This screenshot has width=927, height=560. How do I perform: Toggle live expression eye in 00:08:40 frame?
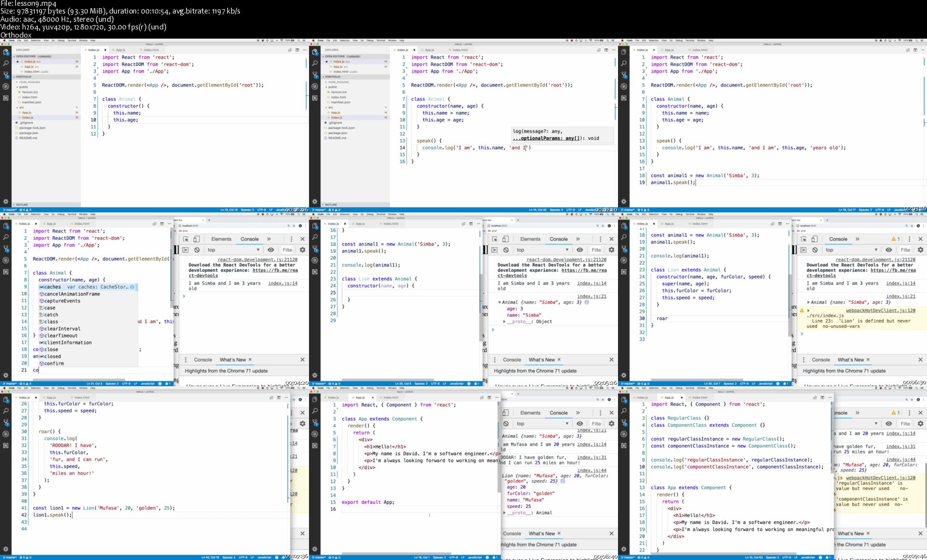pos(580,424)
